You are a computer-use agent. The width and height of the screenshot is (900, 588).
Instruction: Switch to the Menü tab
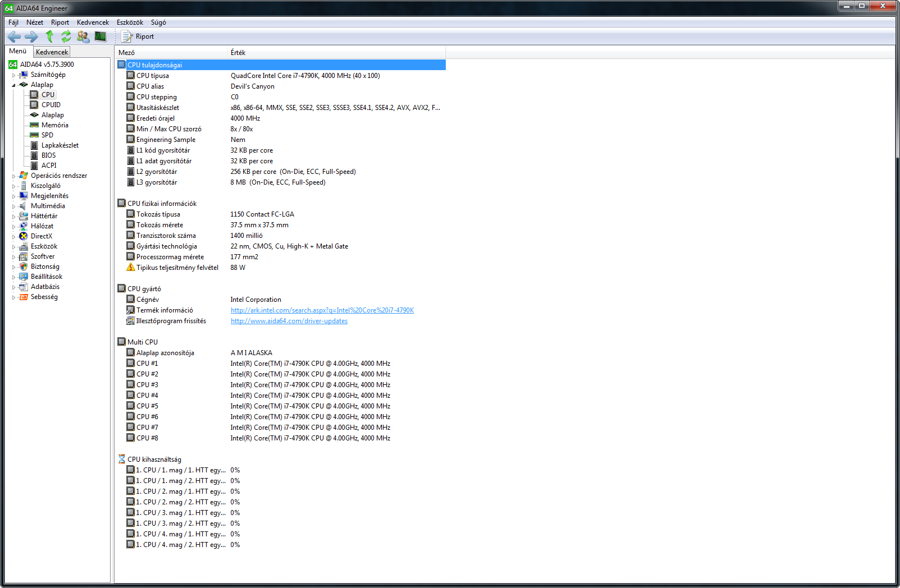(18, 51)
